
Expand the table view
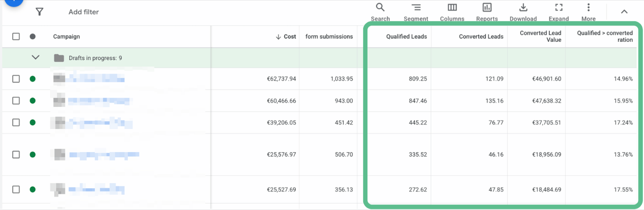coord(558,12)
